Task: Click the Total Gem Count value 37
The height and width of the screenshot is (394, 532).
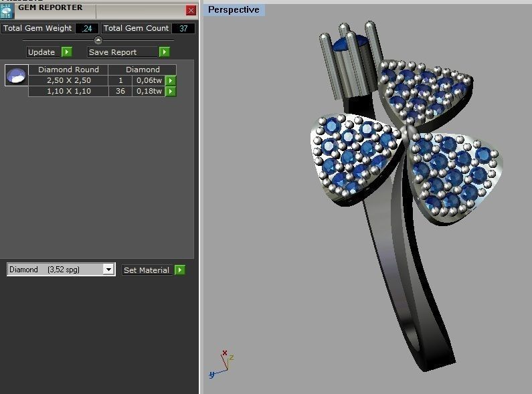Action: click(183, 29)
